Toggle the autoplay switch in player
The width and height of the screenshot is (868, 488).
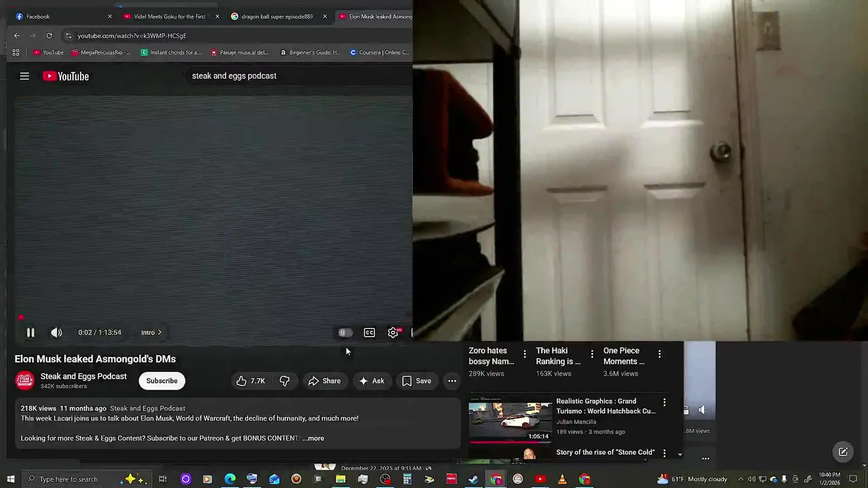coord(345,332)
